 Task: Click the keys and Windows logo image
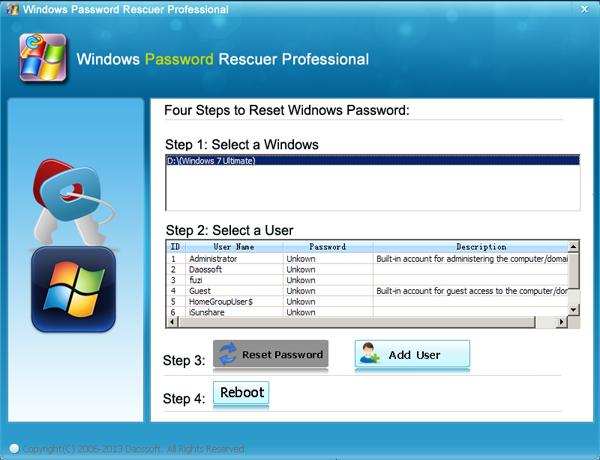tap(73, 245)
